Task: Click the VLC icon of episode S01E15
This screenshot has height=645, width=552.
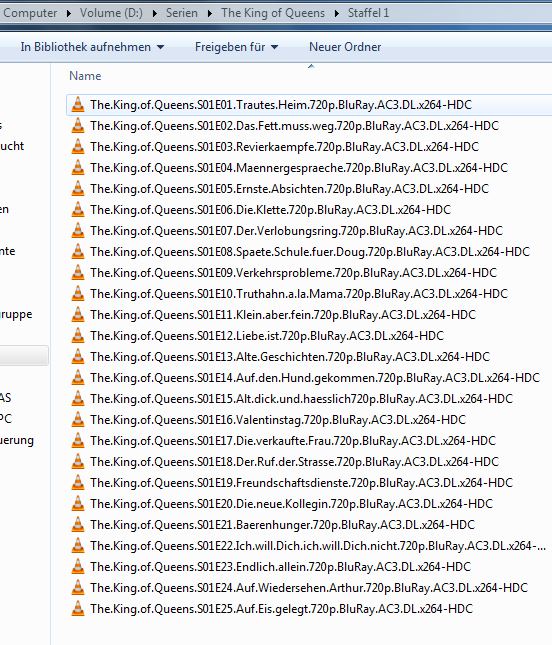Action: tap(78, 399)
